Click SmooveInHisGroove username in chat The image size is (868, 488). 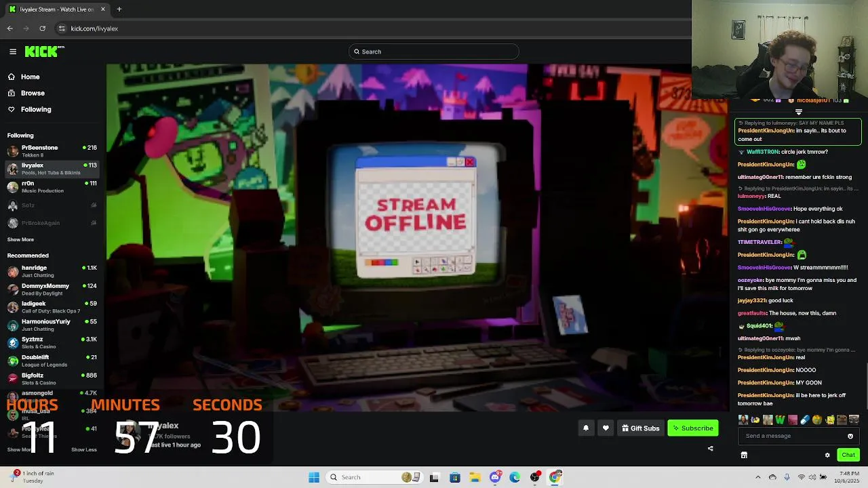[x=764, y=209]
